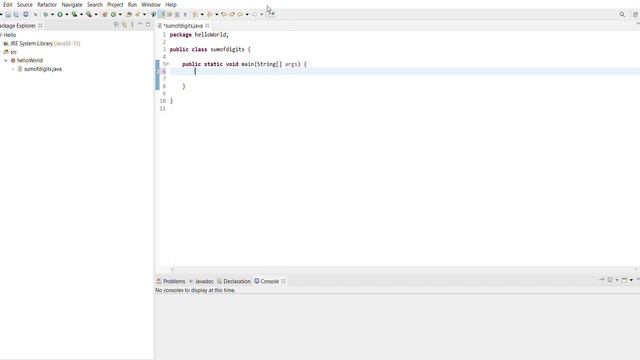The image size is (640, 360).
Task: Expand the sumofdigits.java tree node
Action: [13, 69]
